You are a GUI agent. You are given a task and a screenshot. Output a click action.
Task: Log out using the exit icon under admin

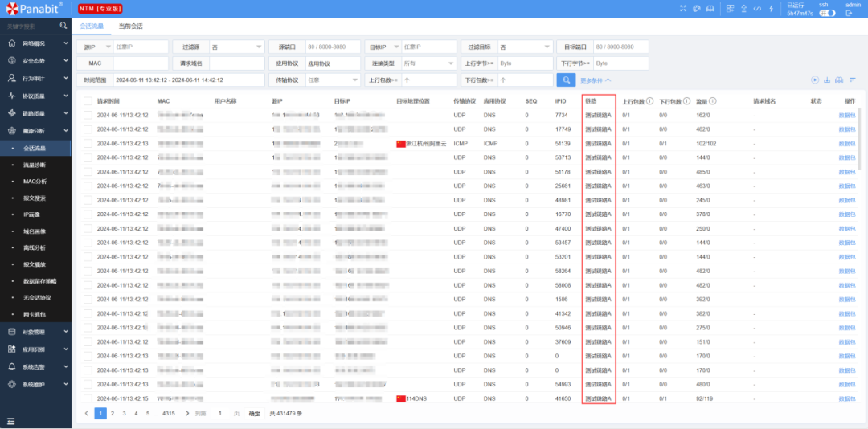pos(849,13)
